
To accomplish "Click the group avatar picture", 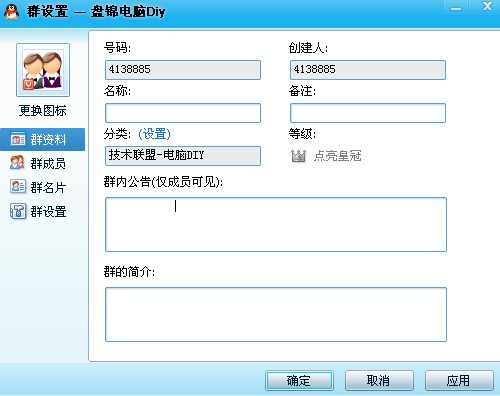I will [x=43, y=70].
